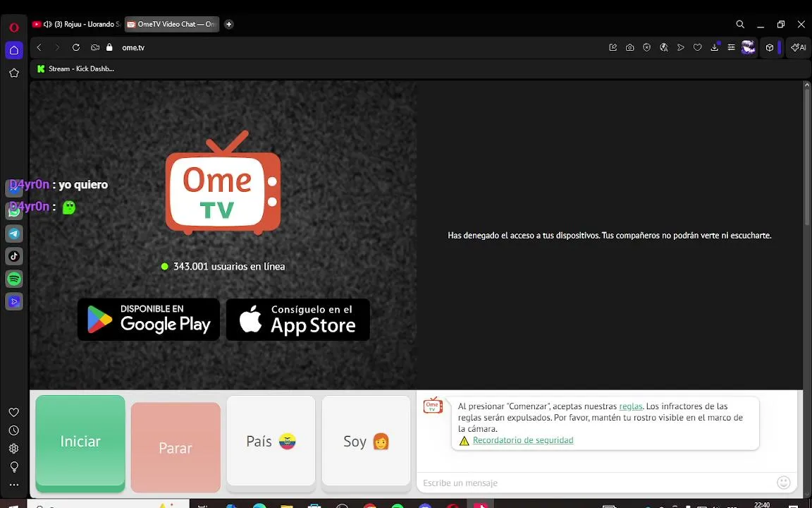Open Spotify in the Opera sidebar

(14, 279)
